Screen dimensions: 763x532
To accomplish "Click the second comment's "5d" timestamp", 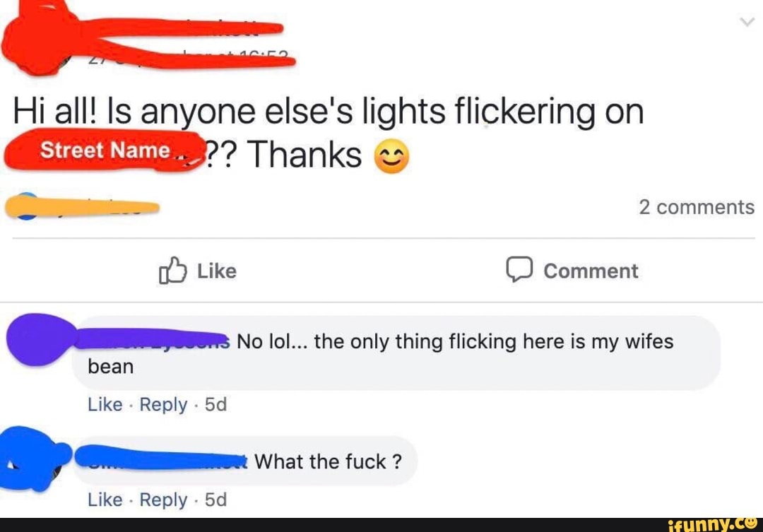I will coord(215,500).
